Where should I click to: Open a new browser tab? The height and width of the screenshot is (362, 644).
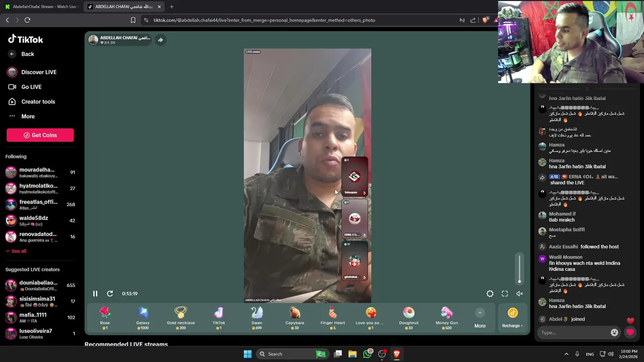172,7
